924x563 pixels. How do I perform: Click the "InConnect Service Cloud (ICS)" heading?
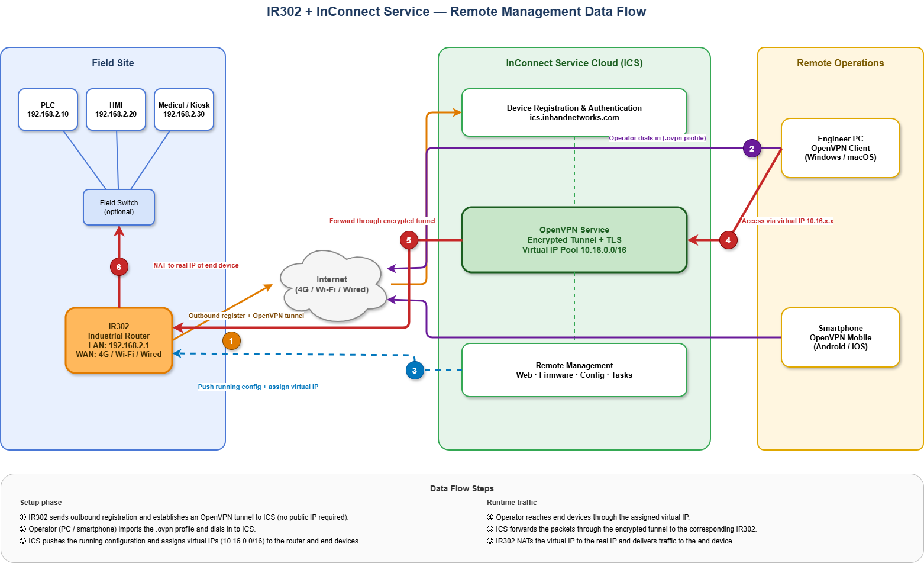click(x=574, y=63)
